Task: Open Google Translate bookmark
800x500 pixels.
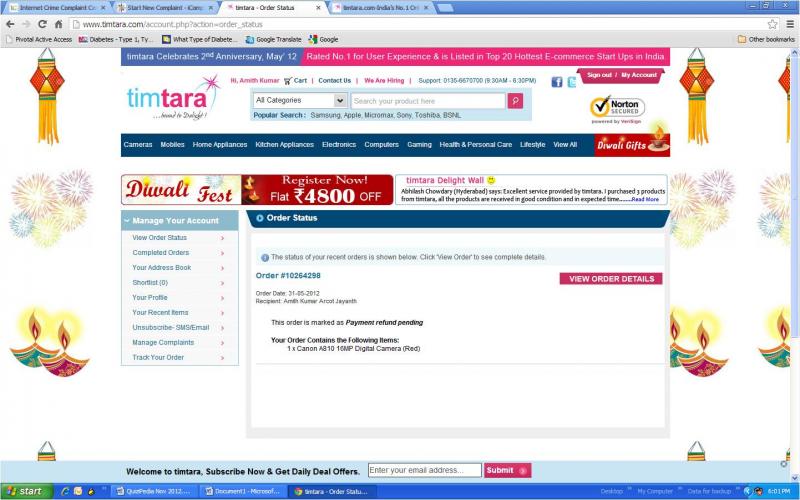Action: [x=273, y=39]
